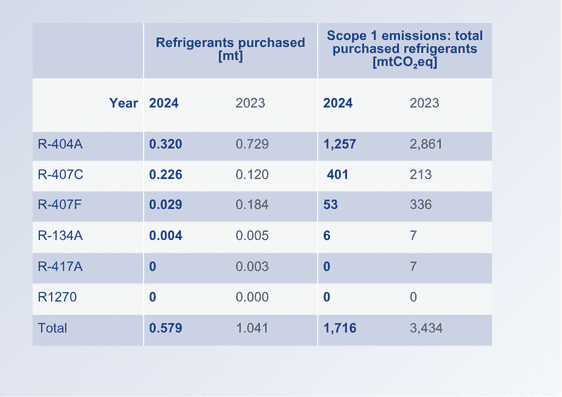Screen dimensions: 562x397
Task: Select the total 0.579 purchased value
Action: click(166, 328)
